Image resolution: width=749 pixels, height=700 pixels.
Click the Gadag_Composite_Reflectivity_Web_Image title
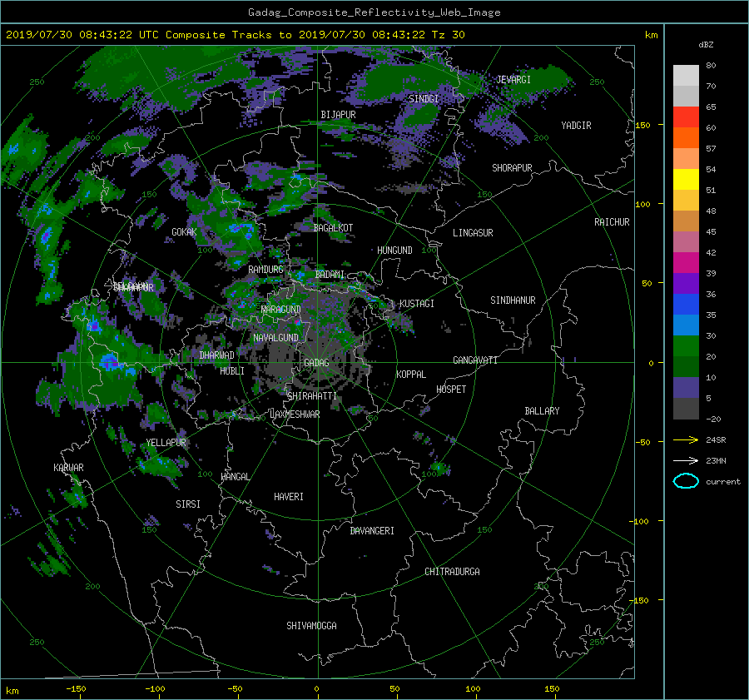tap(374, 12)
